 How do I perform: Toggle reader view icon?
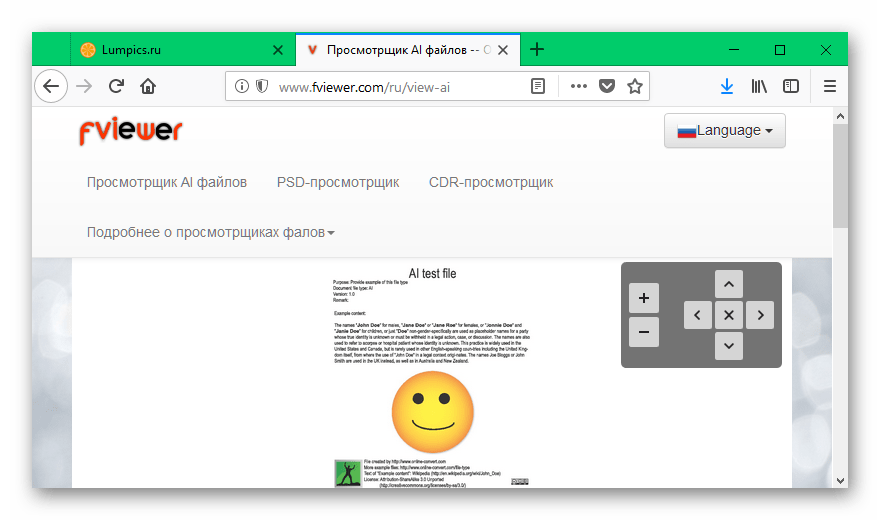[538, 86]
